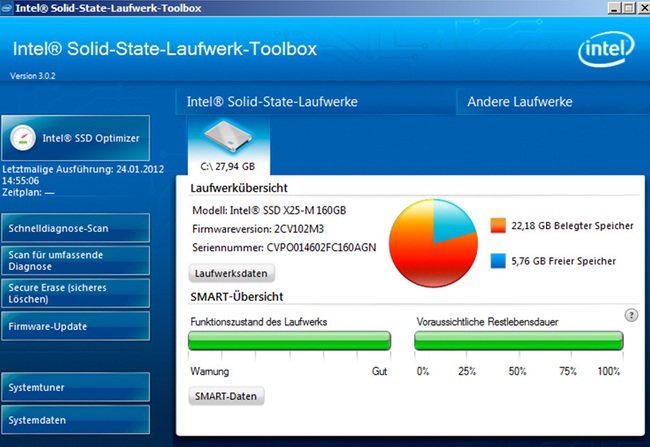Click the SSD Optimizer gauge icon
Viewport: 650px width, 447px height.
(22, 138)
